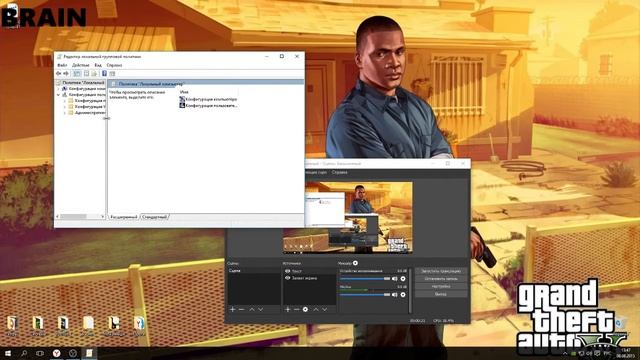Open gear options for playback device channel
The height and width of the screenshot is (360, 640).
click(x=403, y=279)
